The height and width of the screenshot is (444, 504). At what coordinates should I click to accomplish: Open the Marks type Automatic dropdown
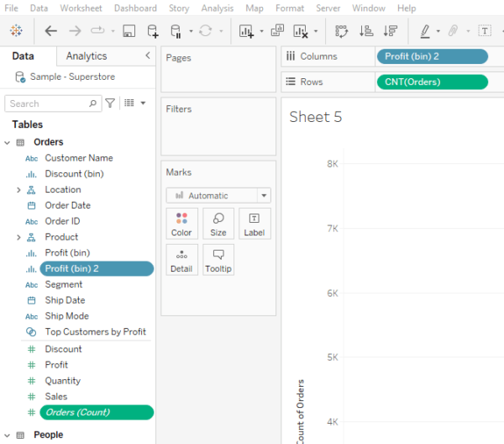click(218, 195)
